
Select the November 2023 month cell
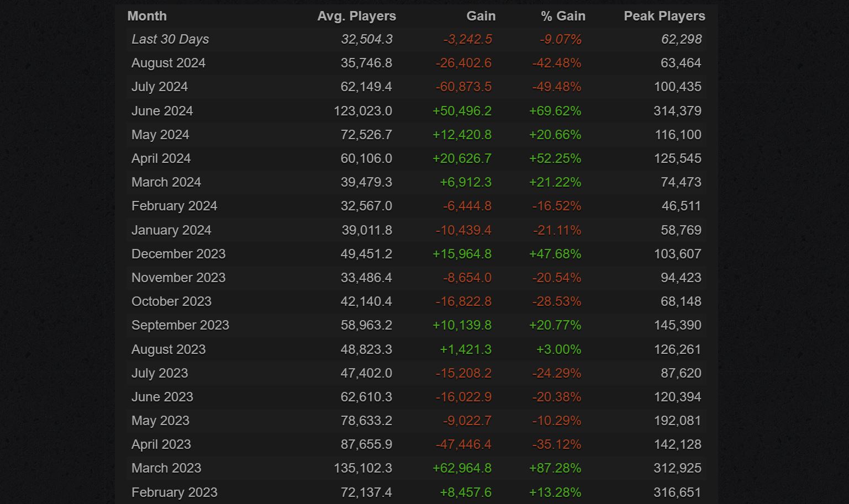tap(178, 278)
